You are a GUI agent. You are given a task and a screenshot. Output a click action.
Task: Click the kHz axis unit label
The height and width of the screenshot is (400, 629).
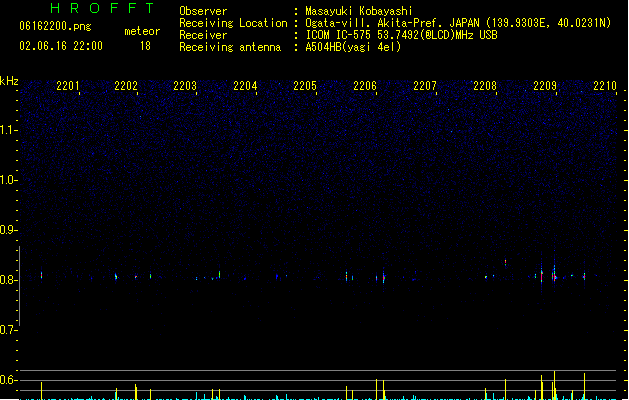[x=9, y=81]
